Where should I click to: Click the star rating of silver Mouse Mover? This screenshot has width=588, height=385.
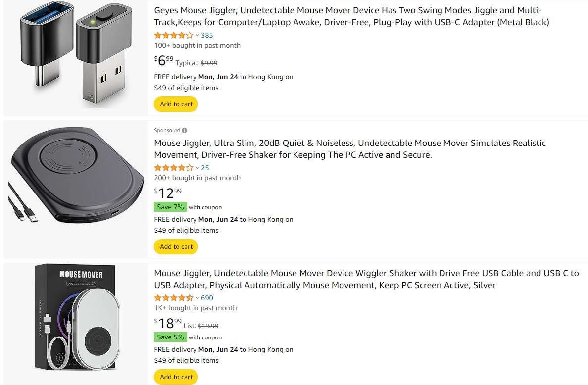point(174,298)
